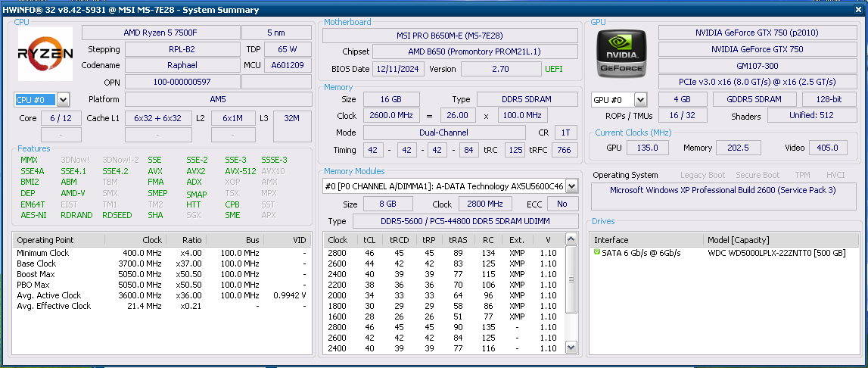Click the memory clock 2600.0 MHz field

(391, 116)
